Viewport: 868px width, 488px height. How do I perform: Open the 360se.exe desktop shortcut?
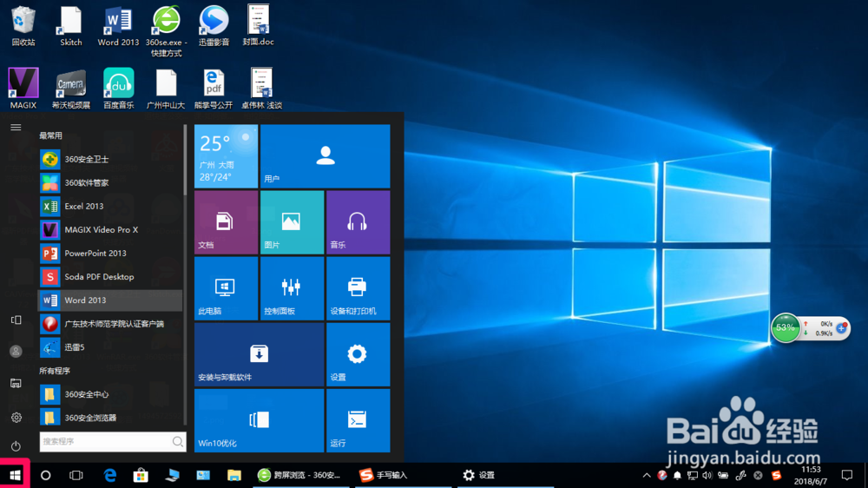tap(166, 31)
